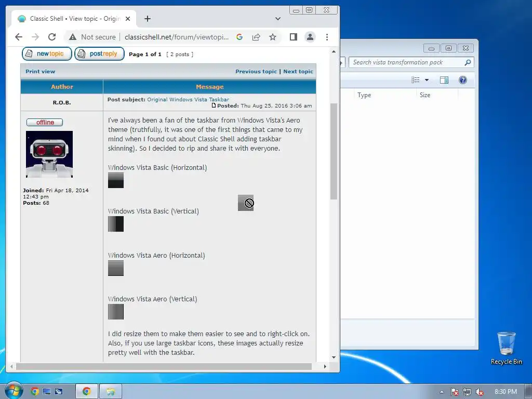This screenshot has height=399, width=532.
Task: Click the R.O.B. author name
Action: [62, 102]
